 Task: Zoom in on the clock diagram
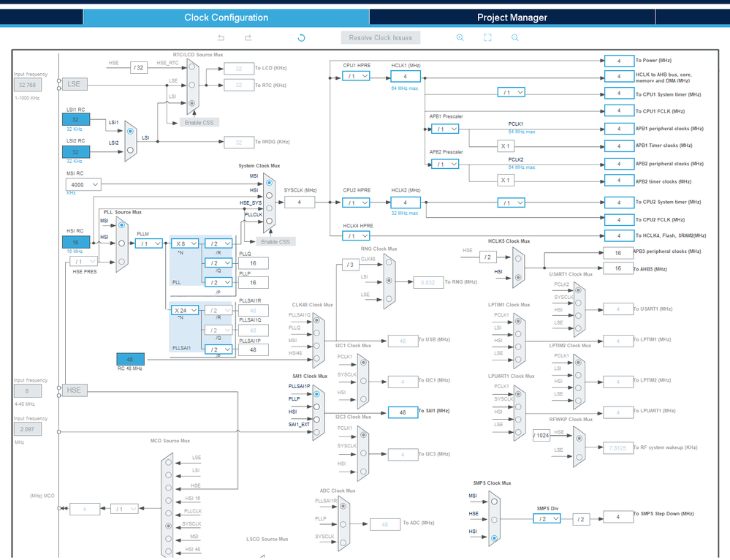pyautogui.click(x=460, y=38)
